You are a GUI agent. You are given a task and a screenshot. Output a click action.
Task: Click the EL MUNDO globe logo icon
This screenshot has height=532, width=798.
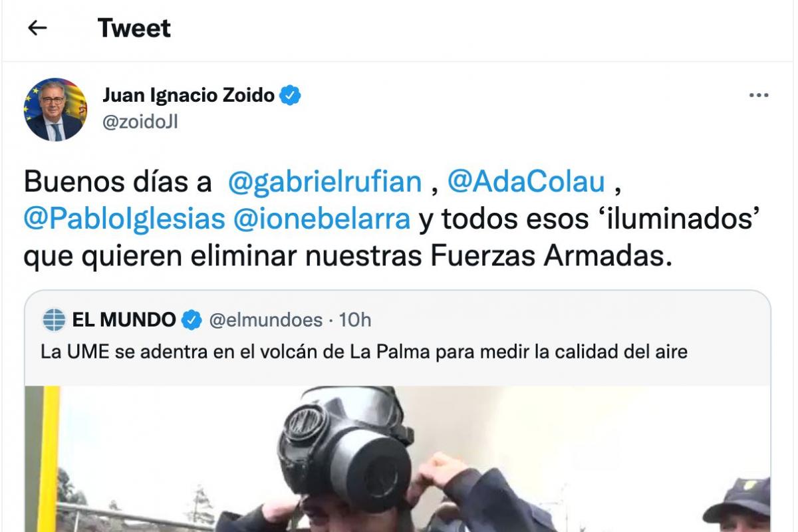click(x=54, y=320)
